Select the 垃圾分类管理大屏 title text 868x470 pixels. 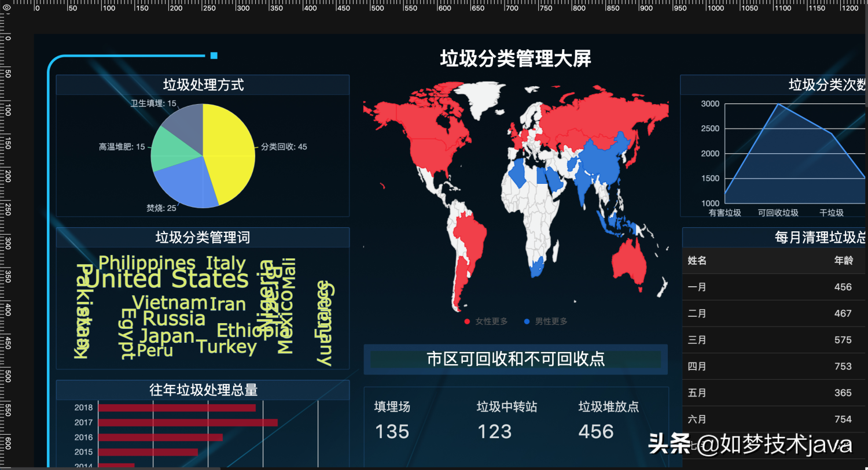pyautogui.click(x=515, y=58)
